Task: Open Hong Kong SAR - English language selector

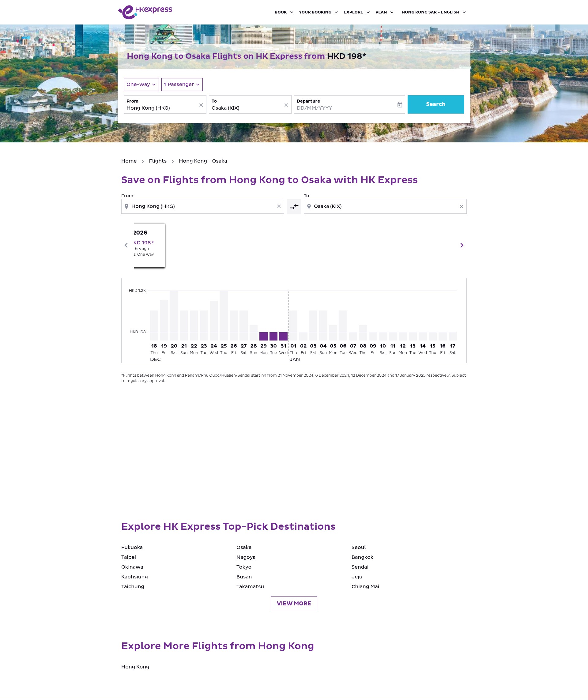Action: (434, 12)
